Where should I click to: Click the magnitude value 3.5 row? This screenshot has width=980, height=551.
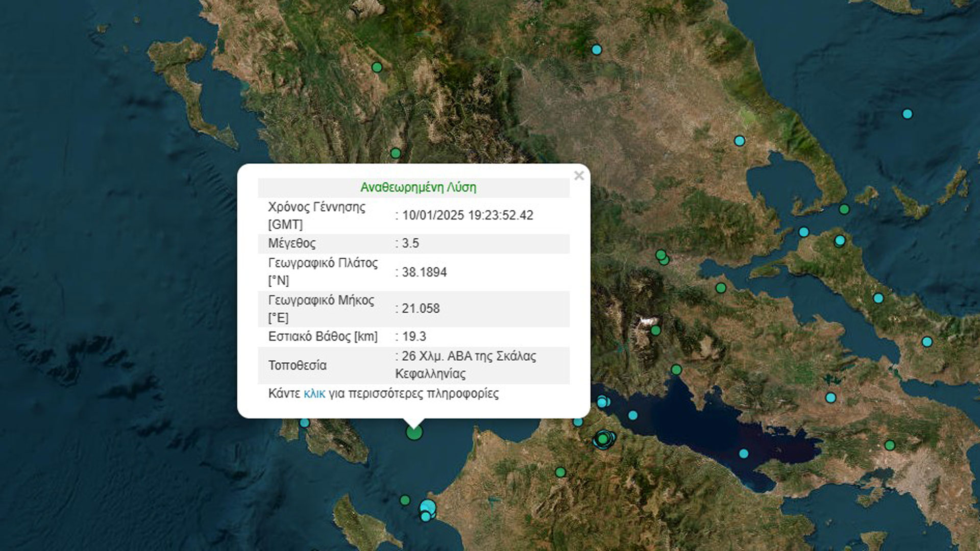click(410, 243)
